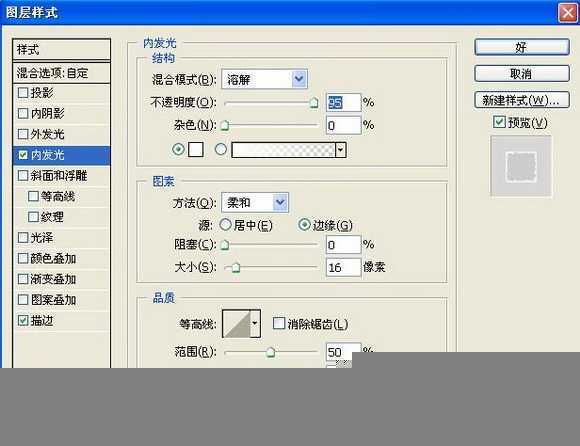Click the 杂色 noise slider handle
The image size is (580, 446).
point(225,126)
